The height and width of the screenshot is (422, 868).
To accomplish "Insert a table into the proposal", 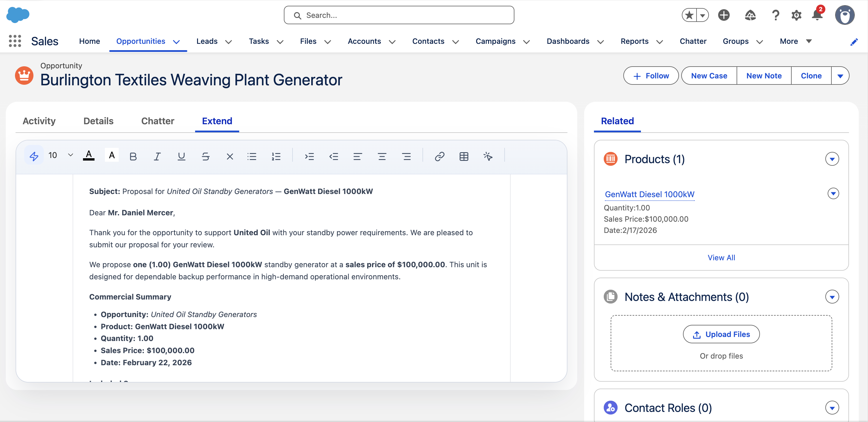I will pyautogui.click(x=464, y=156).
